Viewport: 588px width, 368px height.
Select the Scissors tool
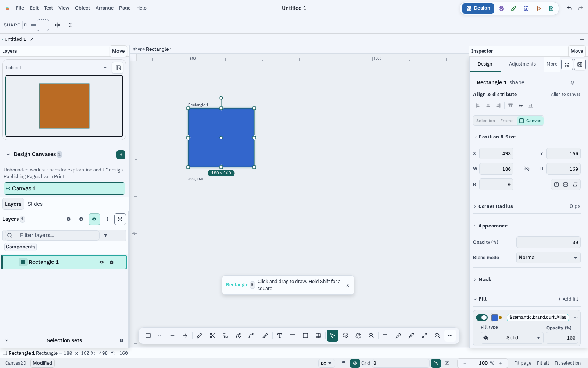[212, 336]
